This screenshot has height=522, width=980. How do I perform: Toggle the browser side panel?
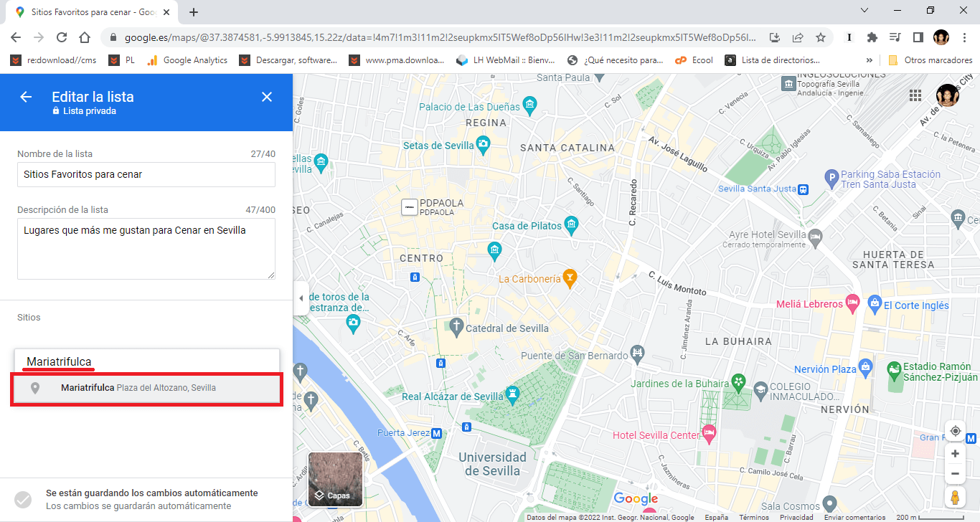[918, 37]
